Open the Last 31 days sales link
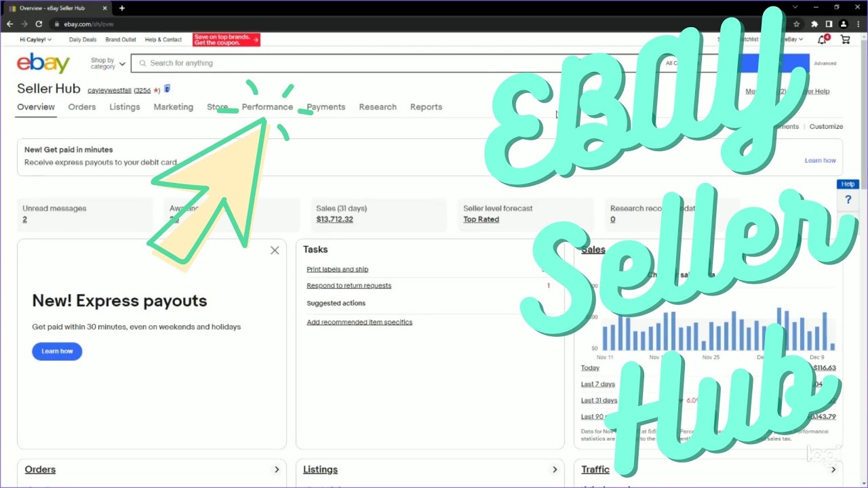 599,401
